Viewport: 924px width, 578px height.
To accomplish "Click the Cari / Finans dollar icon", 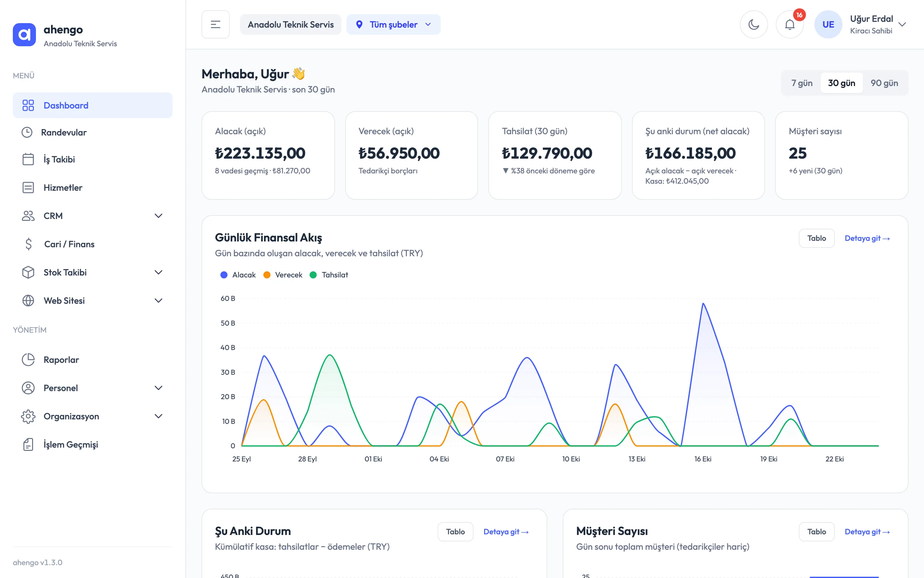I will pyautogui.click(x=29, y=244).
